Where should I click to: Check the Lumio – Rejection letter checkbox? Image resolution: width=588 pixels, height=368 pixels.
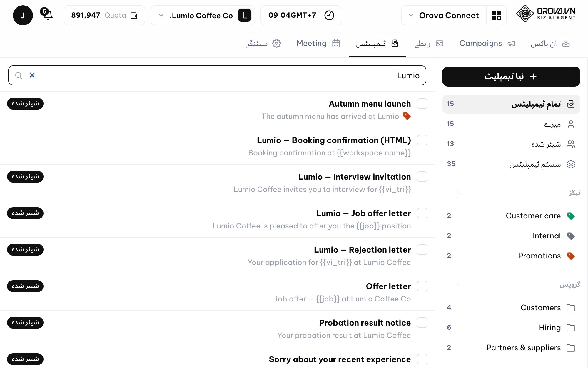[422, 250]
